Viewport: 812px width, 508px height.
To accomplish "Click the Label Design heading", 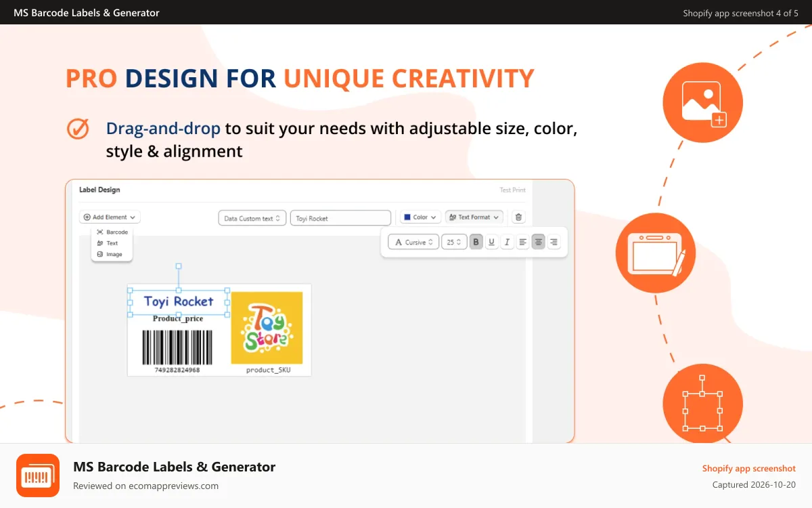I will (99, 190).
